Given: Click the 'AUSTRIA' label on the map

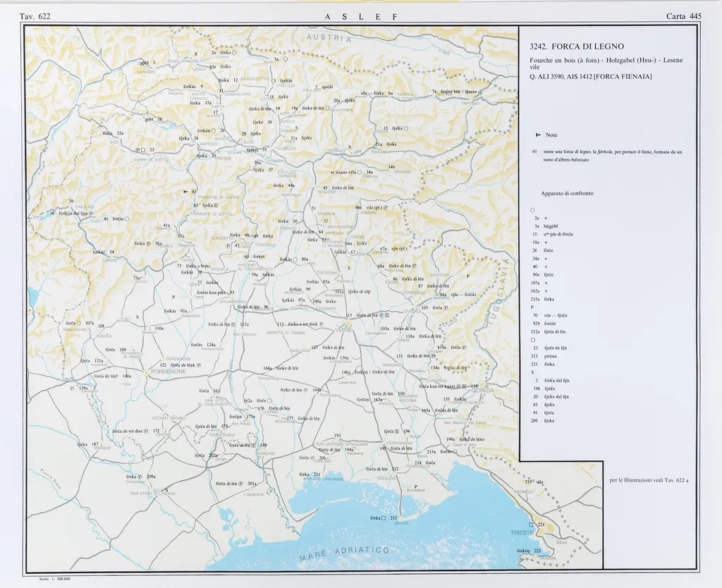Looking at the screenshot, I should (328, 39).
